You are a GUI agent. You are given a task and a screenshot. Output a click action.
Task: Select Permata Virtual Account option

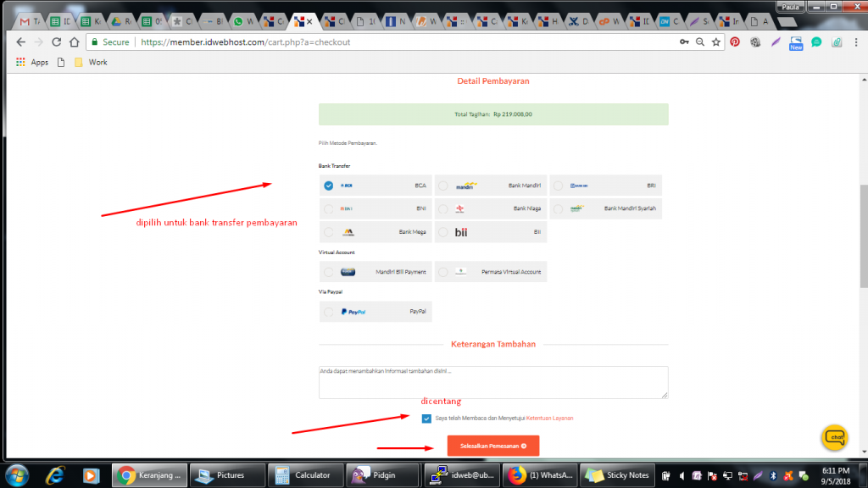click(491, 272)
